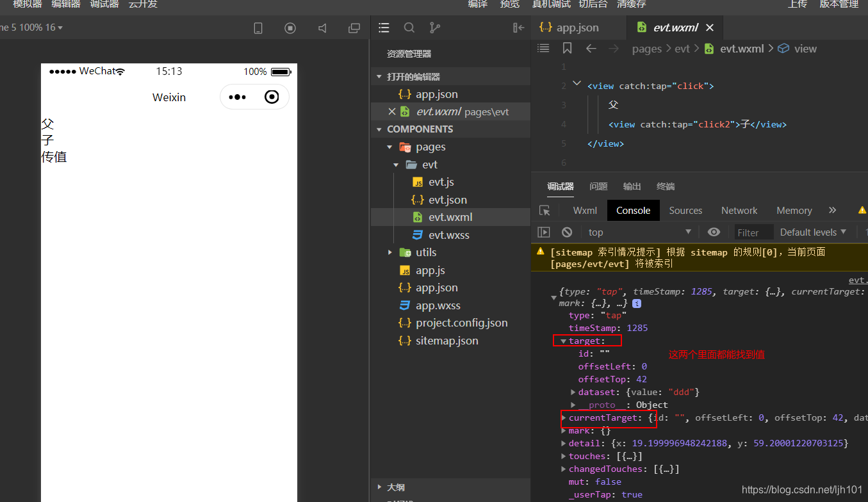This screenshot has width=868, height=502.
Task: Click the eye live expression icon
Action: (714, 232)
